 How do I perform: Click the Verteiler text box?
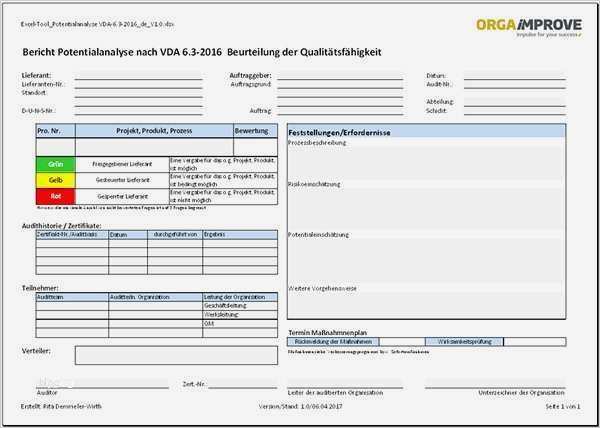[x=176, y=355]
